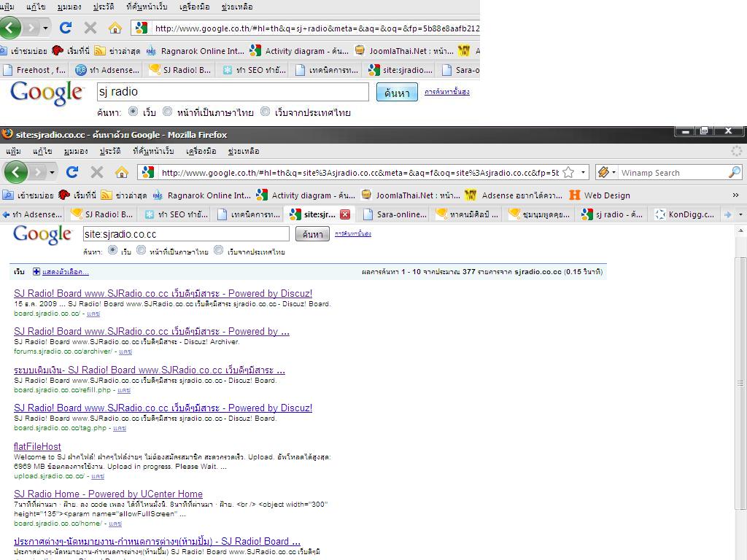Click URL bar in site:sjradio.co.cc window

pos(360,172)
